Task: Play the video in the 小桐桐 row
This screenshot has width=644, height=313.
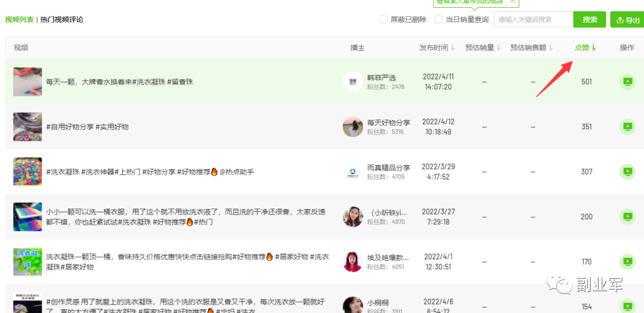Action: point(627,306)
